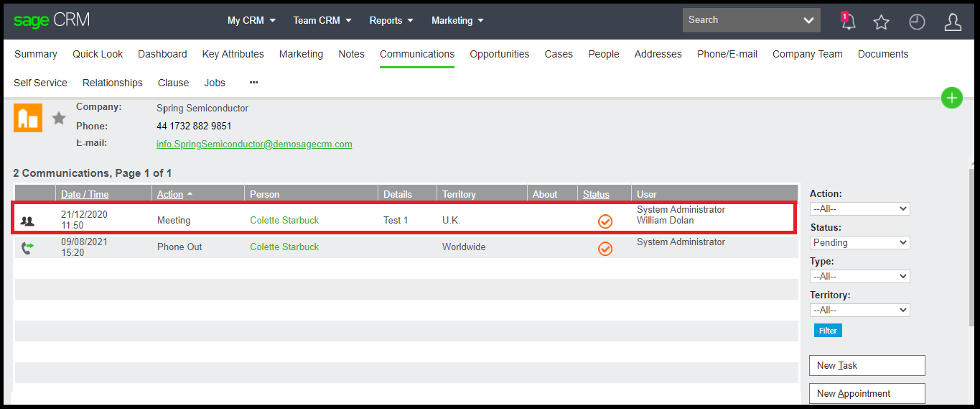The width and height of the screenshot is (980, 409).
Task: Click the Meeting action cell
Action: point(174,220)
